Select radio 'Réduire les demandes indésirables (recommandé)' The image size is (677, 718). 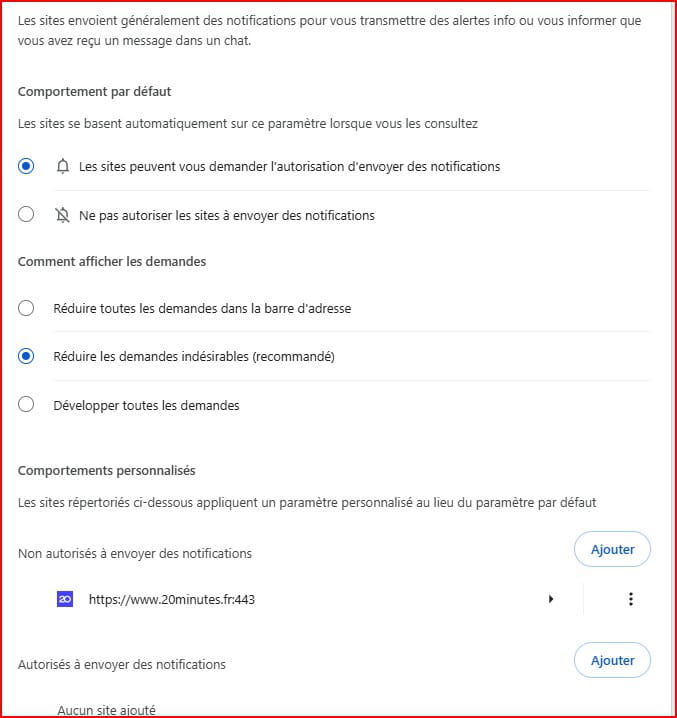pyautogui.click(x=27, y=356)
